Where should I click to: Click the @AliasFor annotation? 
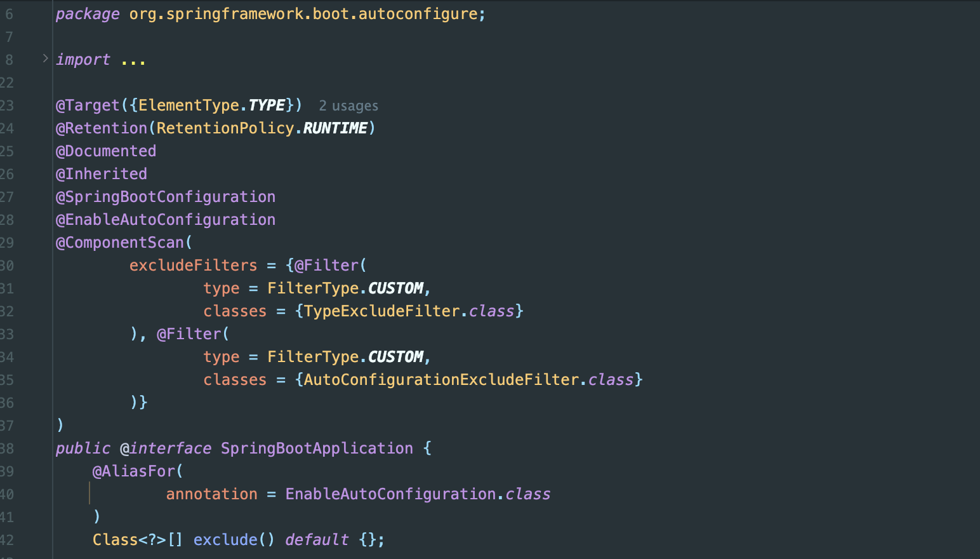point(134,471)
